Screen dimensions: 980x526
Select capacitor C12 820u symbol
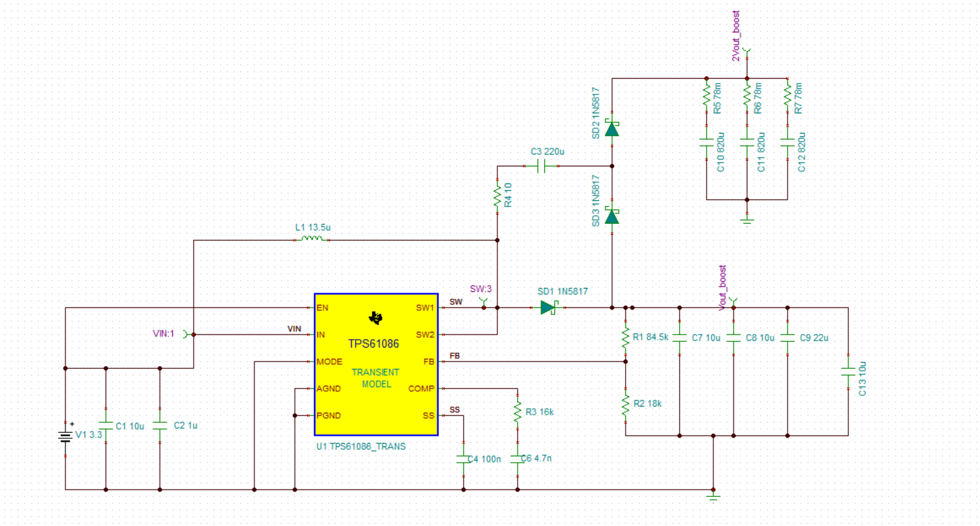788,142
